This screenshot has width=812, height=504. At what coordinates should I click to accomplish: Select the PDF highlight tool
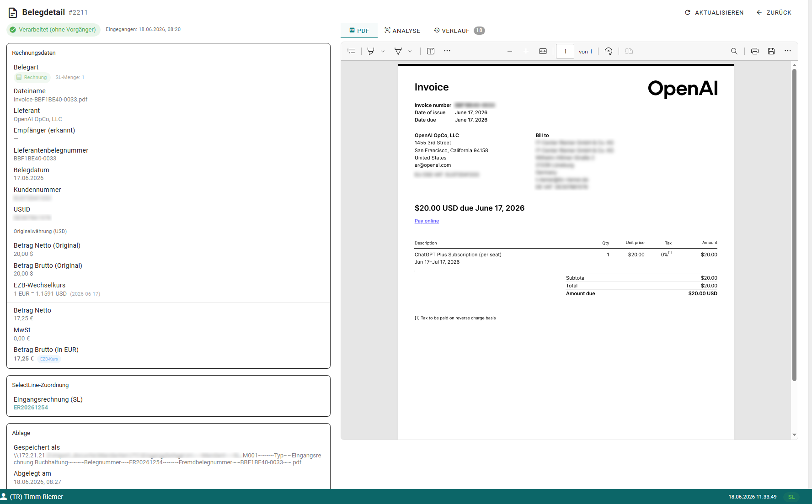click(371, 51)
